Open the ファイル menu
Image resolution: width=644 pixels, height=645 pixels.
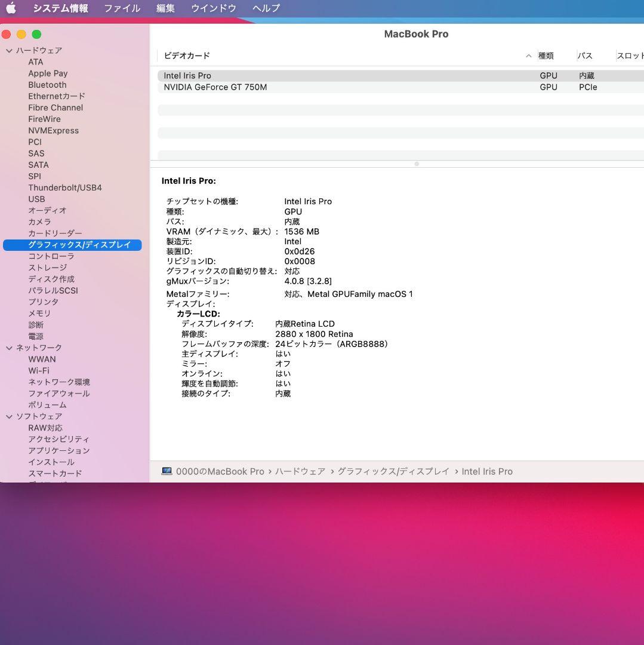[x=122, y=8]
